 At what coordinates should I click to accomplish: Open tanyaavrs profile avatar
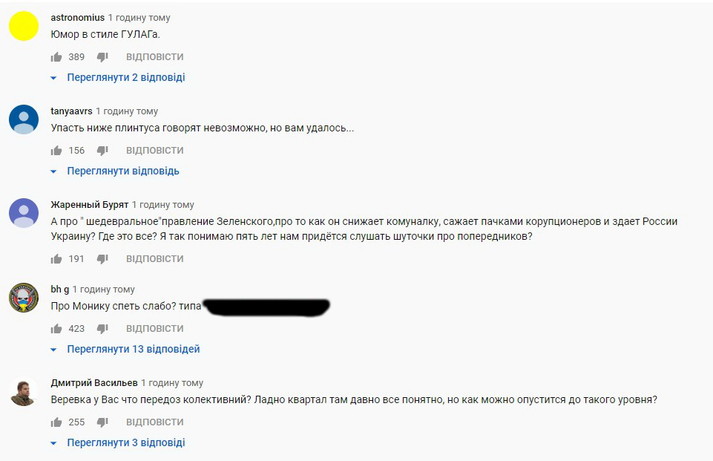click(23, 119)
